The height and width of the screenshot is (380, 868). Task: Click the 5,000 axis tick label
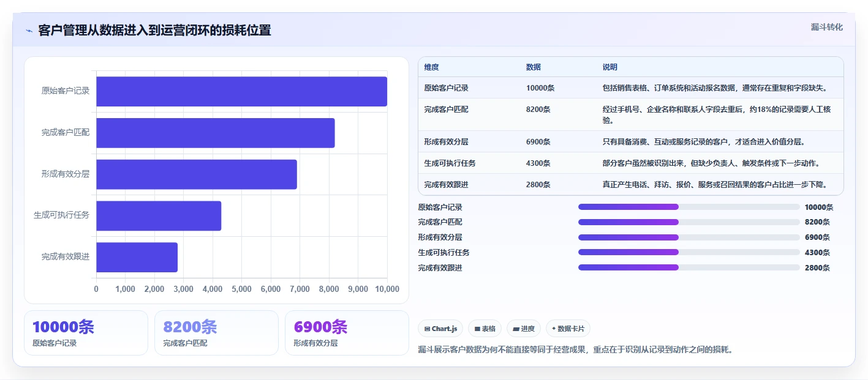[241, 289]
